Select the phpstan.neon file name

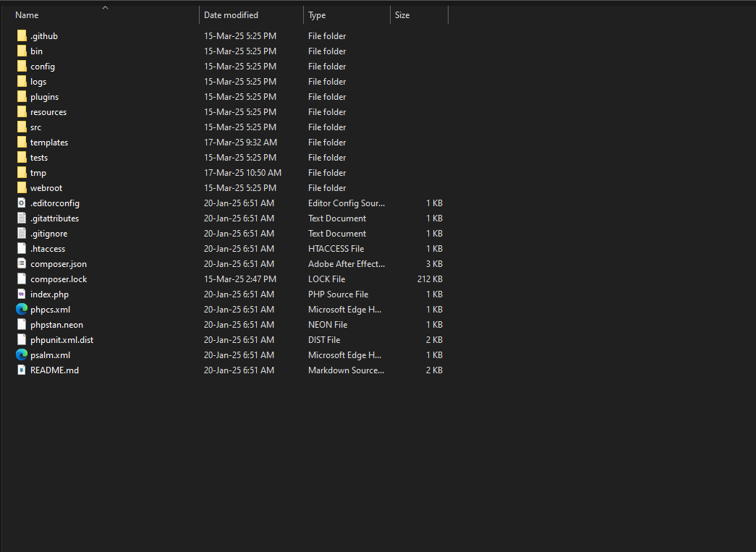coord(56,324)
